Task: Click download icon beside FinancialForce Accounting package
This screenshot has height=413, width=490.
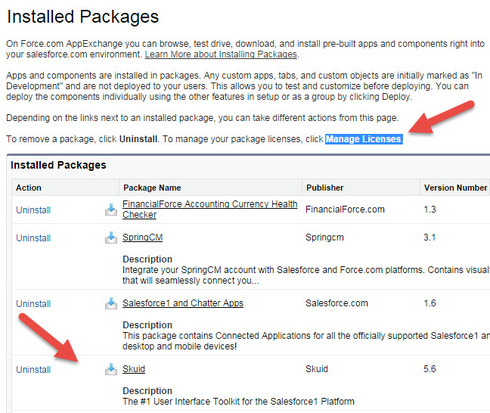Action: [x=111, y=210]
